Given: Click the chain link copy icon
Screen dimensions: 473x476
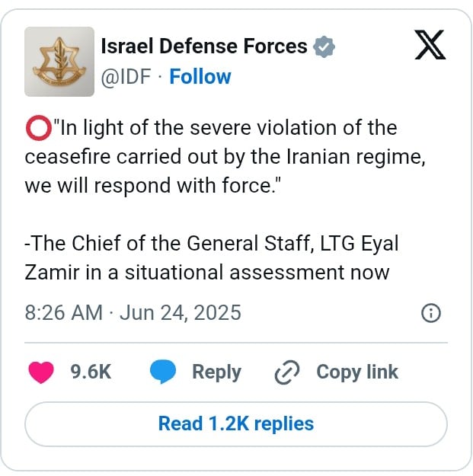Looking at the screenshot, I should (287, 372).
